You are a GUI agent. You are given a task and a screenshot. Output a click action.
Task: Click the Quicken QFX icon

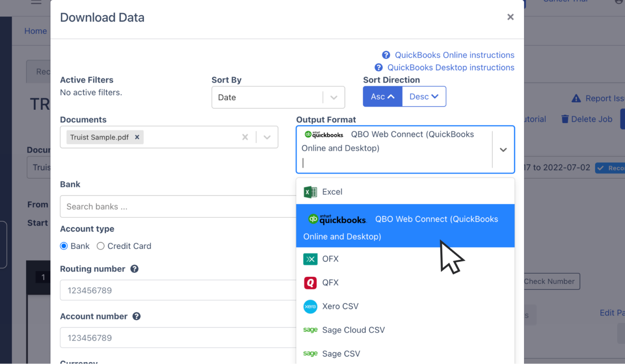point(310,283)
